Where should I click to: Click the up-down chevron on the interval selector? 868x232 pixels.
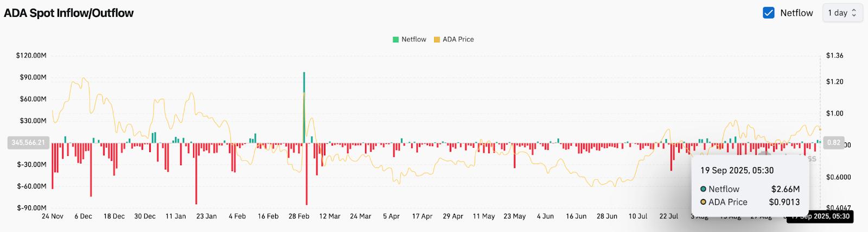(854, 13)
